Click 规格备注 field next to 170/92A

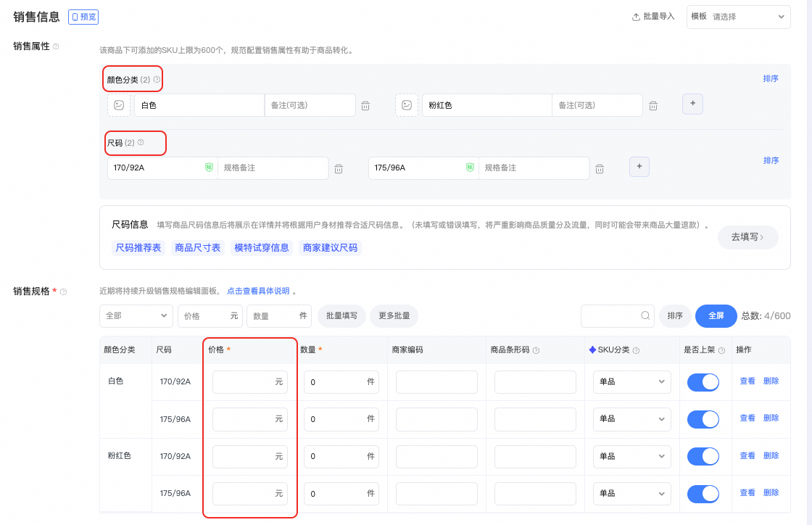tap(273, 168)
